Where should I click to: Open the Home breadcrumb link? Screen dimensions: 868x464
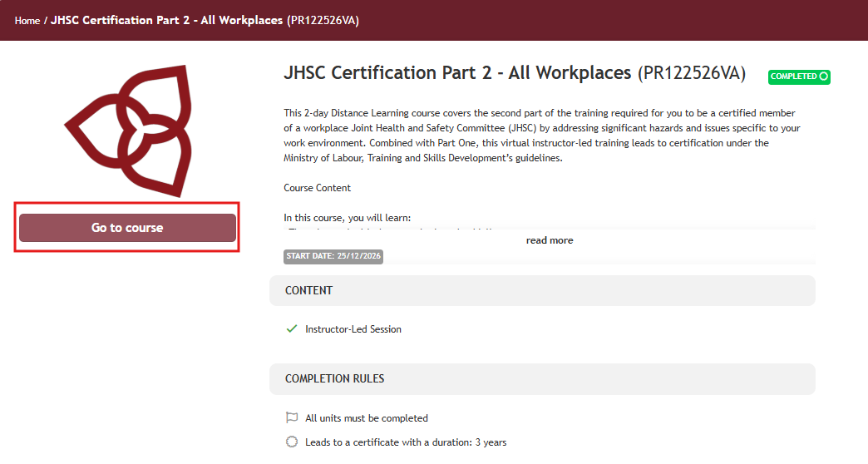click(x=27, y=21)
